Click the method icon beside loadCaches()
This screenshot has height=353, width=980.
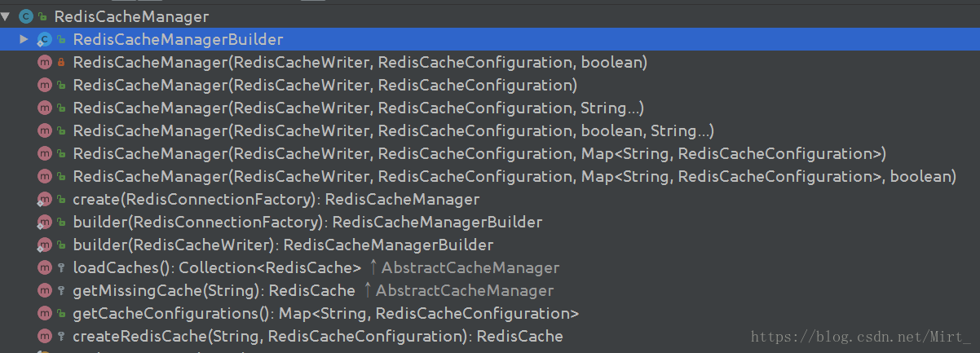click(44, 267)
